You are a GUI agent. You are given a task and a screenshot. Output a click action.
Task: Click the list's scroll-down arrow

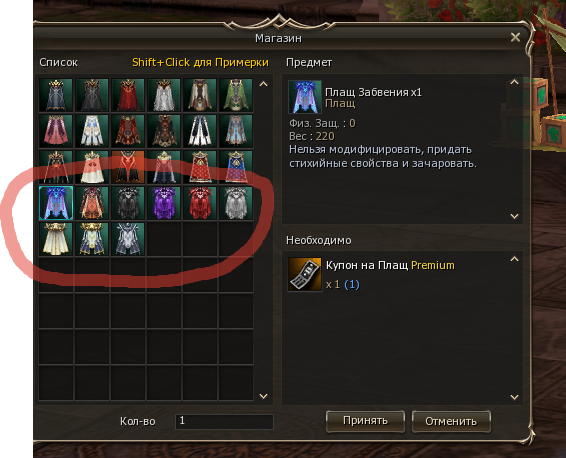pos(264,396)
